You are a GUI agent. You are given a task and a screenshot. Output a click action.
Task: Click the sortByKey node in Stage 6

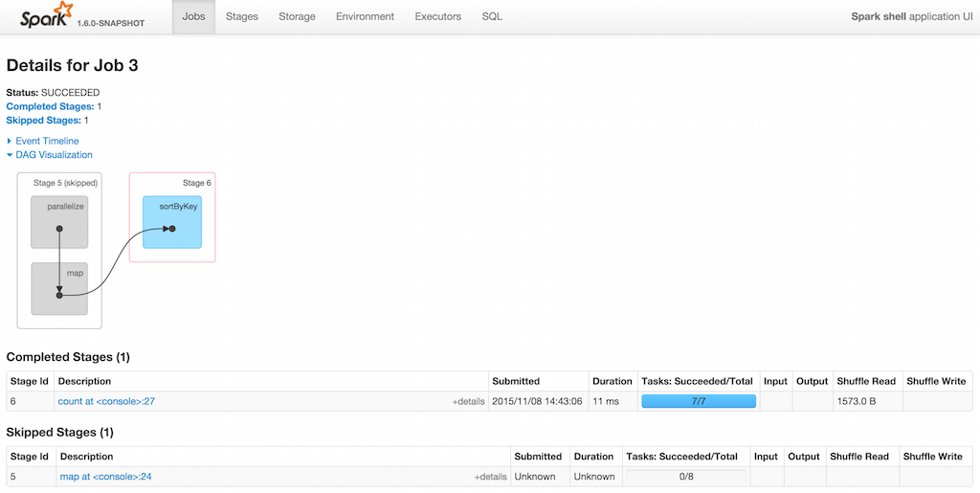172,222
